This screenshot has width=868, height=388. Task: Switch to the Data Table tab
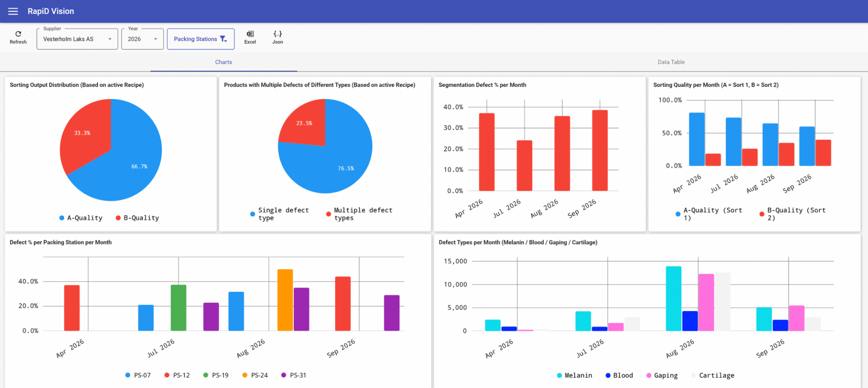pos(671,62)
